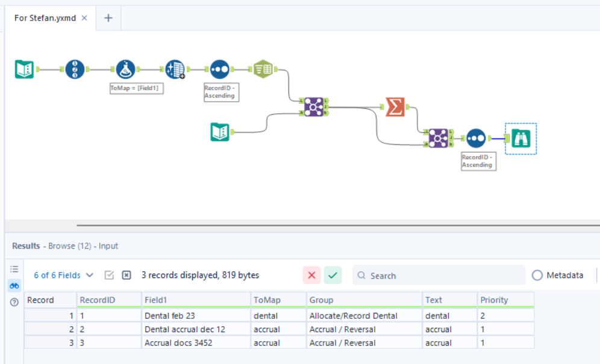Select ToMap cell 'dental' in row 1
The width and height of the screenshot is (600, 364).
[278, 315]
